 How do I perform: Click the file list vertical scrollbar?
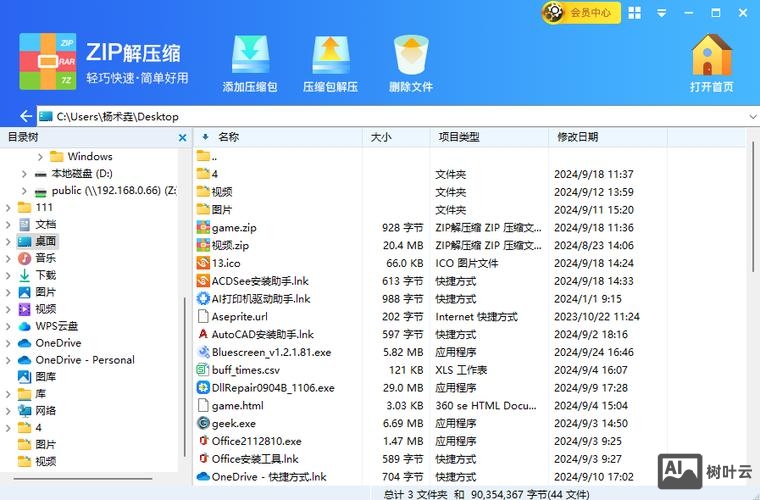coord(753,208)
